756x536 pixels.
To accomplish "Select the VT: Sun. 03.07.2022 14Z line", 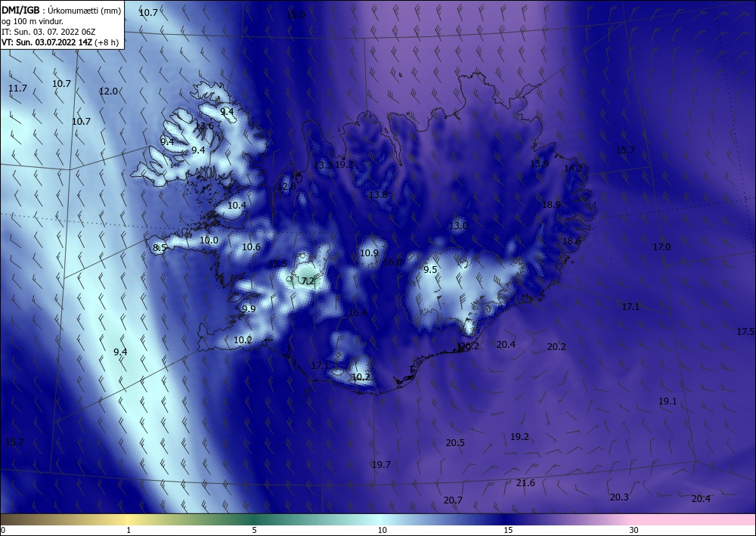I will coord(60,42).
